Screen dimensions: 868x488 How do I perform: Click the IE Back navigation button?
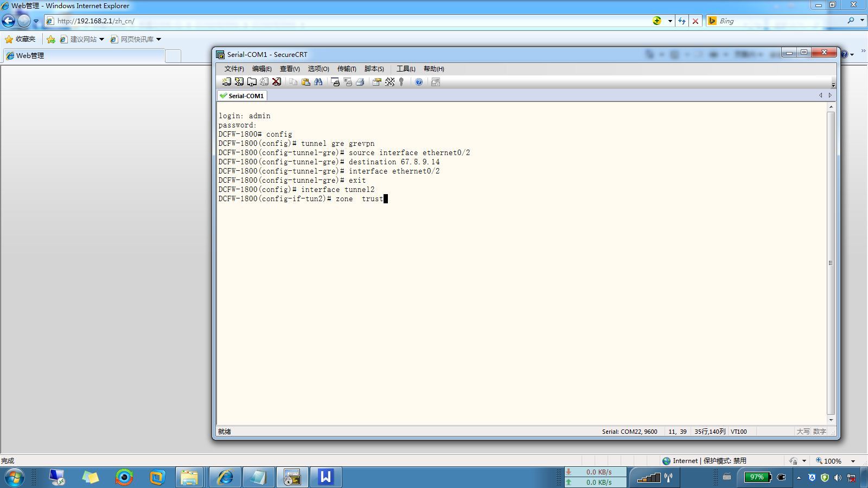coord(8,21)
